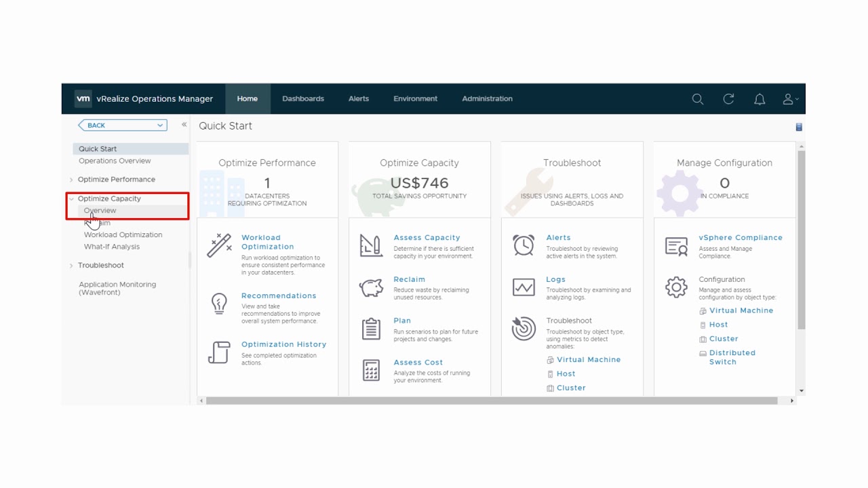The width and height of the screenshot is (868, 488).
Task: Open the Administration tab
Action: pyautogui.click(x=487, y=99)
